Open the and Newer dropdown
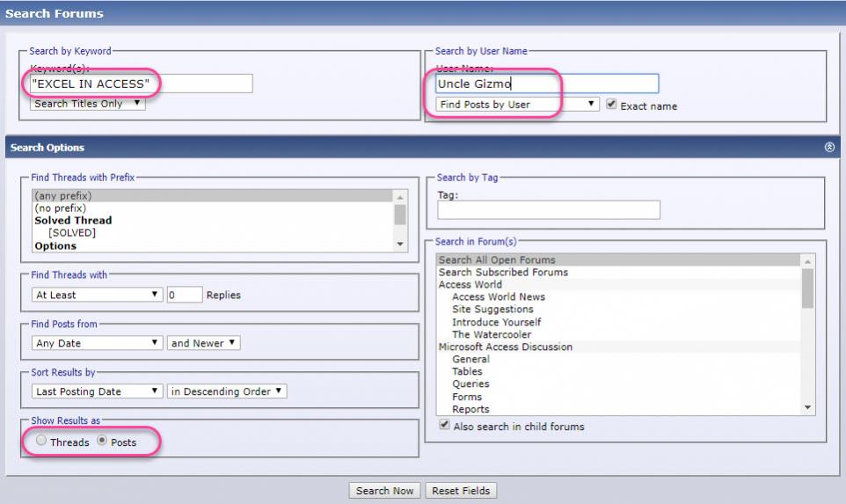 pyautogui.click(x=203, y=343)
